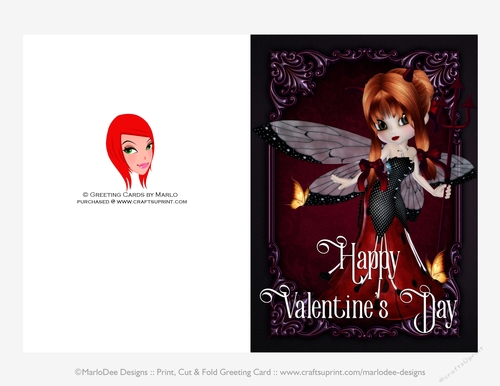Click the "Valentine's" script text on card
The height and width of the screenshot is (386, 500).
pyautogui.click(x=324, y=303)
